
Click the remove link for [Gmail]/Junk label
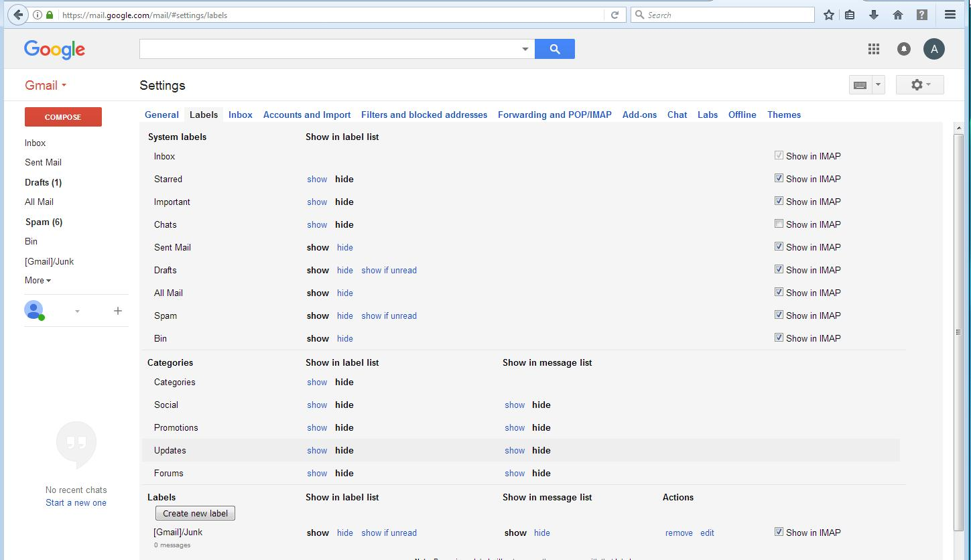[x=679, y=533]
